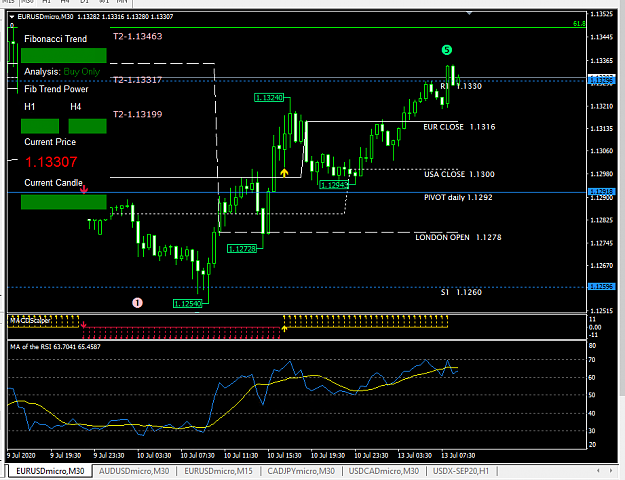The height and width of the screenshot is (480, 625).
Task: Click the 10 Jul 15:30 time axis label
Action: pyautogui.click(x=284, y=455)
